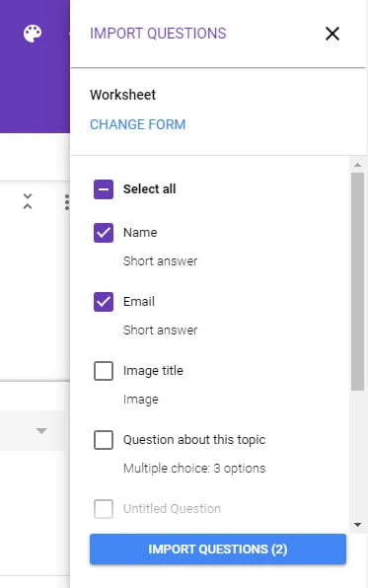
Task: Click the Untitled Question label
Action: 172,509
